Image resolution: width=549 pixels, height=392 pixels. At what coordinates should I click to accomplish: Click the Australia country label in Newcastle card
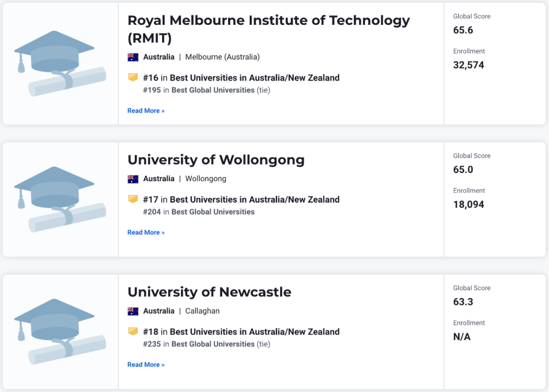(159, 311)
